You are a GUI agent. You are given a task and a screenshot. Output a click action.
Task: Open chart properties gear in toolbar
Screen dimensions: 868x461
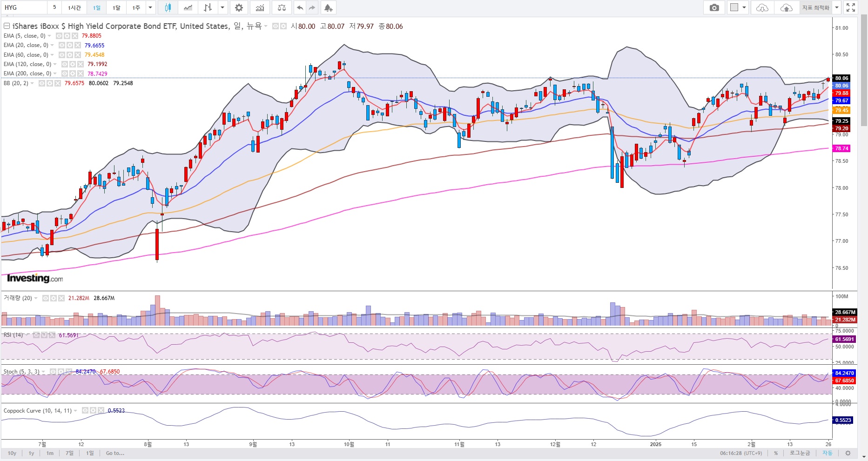click(x=239, y=7)
